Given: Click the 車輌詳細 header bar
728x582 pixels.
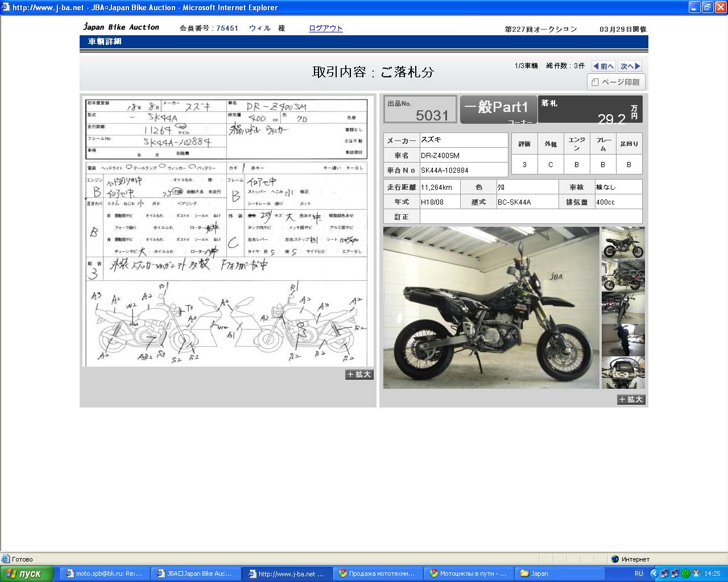Looking at the screenshot, I should point(364,42).
